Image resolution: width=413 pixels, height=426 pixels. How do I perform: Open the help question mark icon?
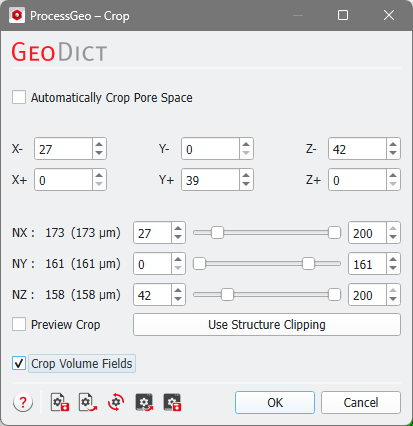pyautogui.click(x=23, y=402)
